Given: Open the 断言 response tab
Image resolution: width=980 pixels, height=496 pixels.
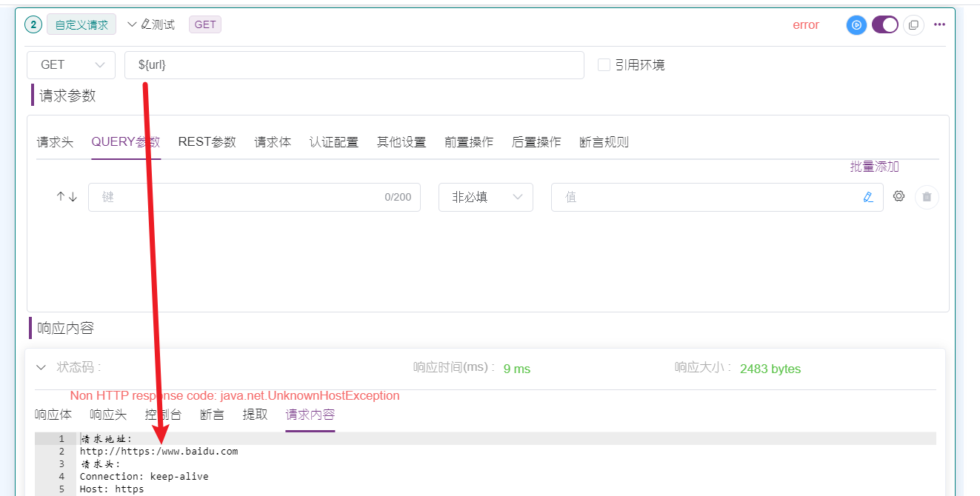Looking at the screenshot, I should pyautogui.click(x=213, y=415).
